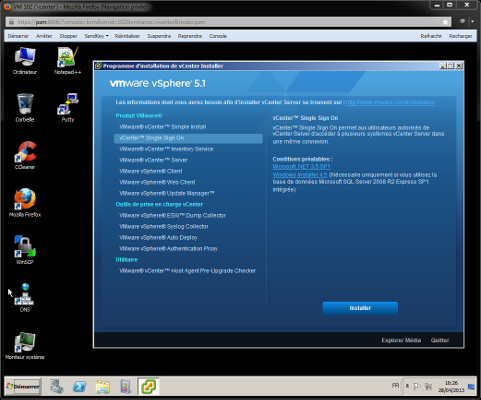
Task: Click the vCenter installer taskbar icon
Action: coord(148,387)
